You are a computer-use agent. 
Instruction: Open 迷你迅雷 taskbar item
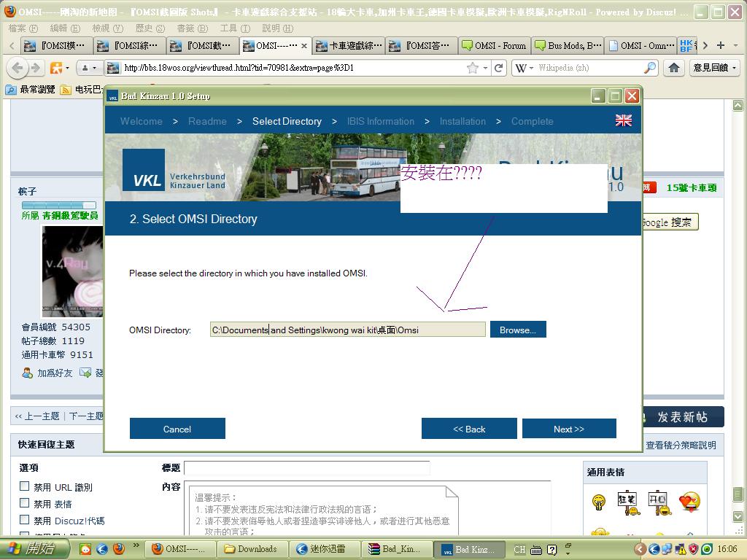[325, 549]
